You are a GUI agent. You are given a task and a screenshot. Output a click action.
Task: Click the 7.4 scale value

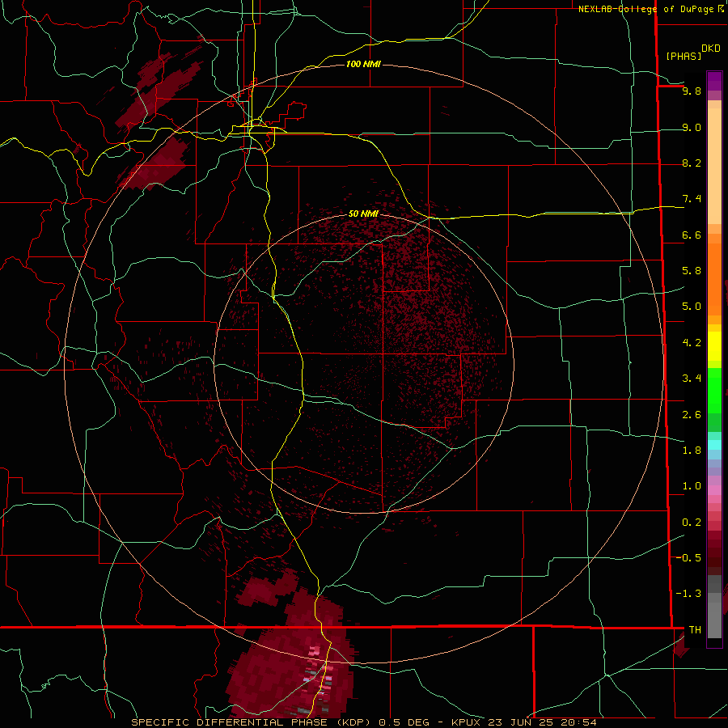pyautogui.click(x=692, y=199)
